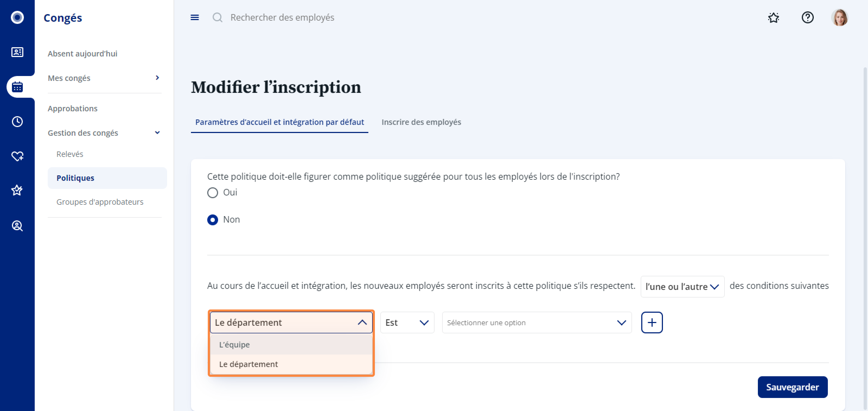This screenshot has height=411, width=868.
Task: Open the user profile avatar
Action: [x=839, y=17]
